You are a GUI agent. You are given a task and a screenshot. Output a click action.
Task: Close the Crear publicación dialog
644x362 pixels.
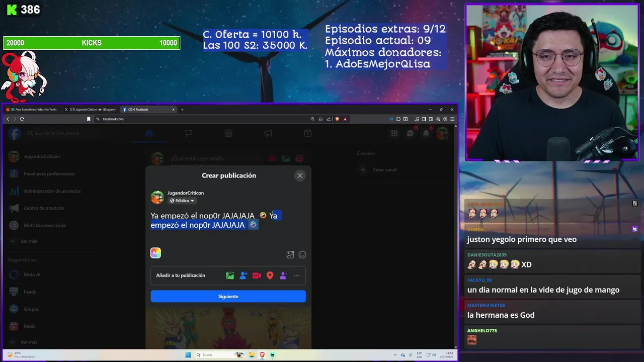point(300,175)
